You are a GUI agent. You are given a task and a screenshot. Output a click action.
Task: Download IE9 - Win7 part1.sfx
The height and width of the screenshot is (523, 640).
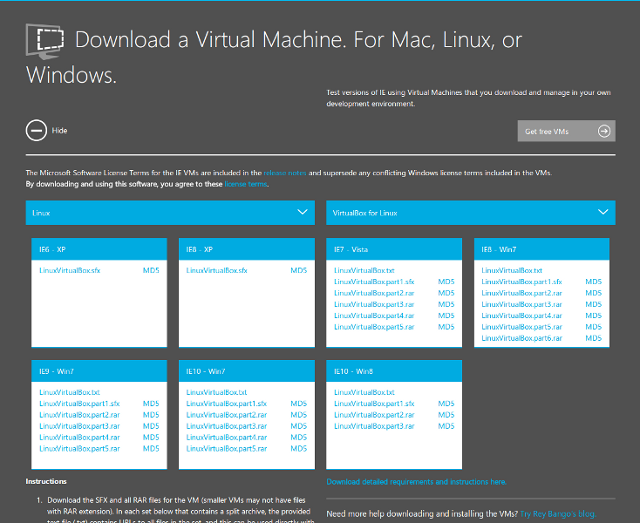coord(80,403)
